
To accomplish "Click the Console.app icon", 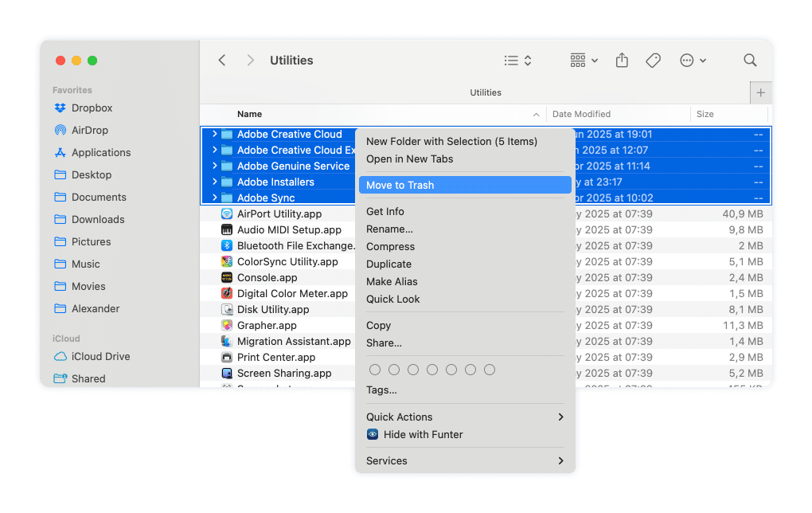I will click(227, 278).
